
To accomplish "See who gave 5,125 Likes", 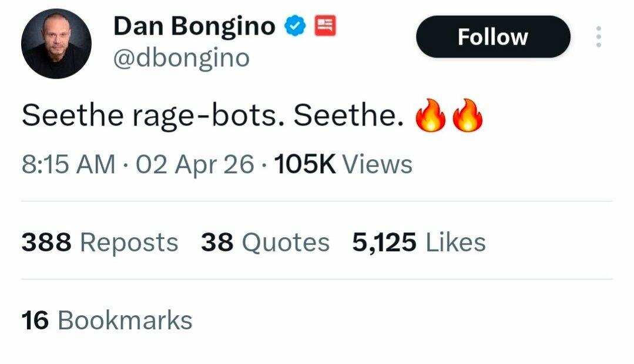I will tap(419, 242).
